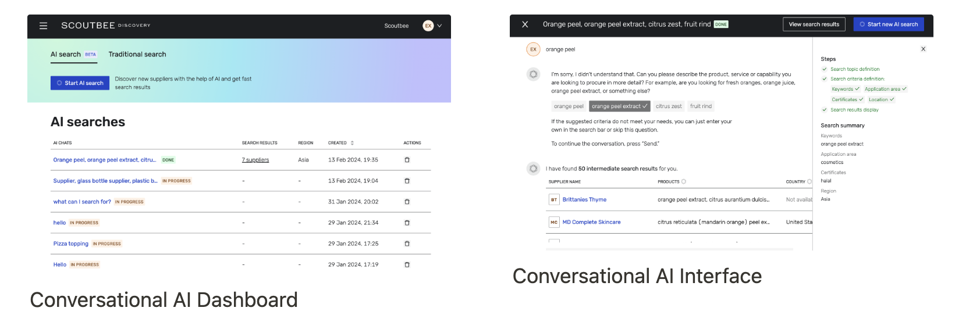The height and width of the screenshot is (329, 980).
Task: Select the 'orange peel' keyword chip
Action: 569,106
